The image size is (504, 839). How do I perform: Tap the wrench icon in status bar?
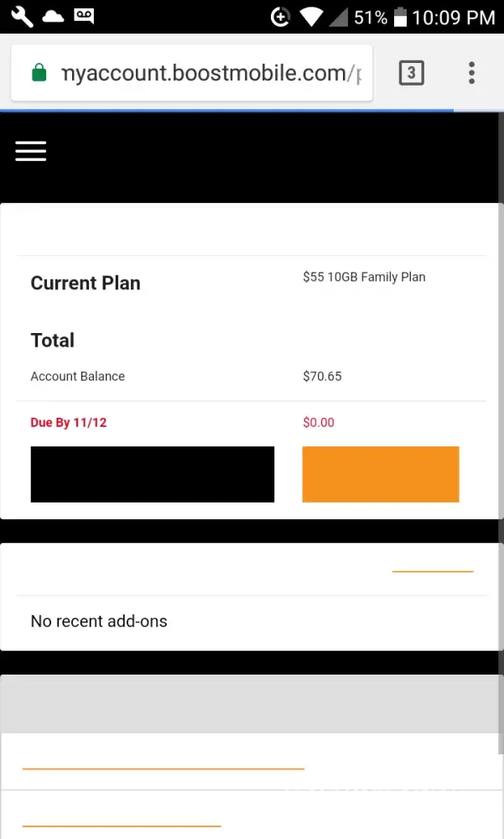point(22,17)
